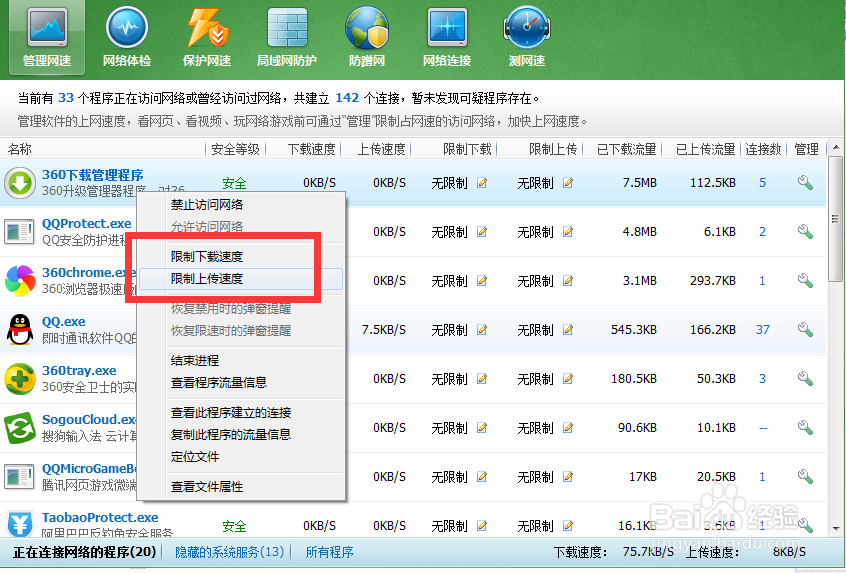Sort by 安全等级 column header
846x573 pixels.
(x=235, y=149)
